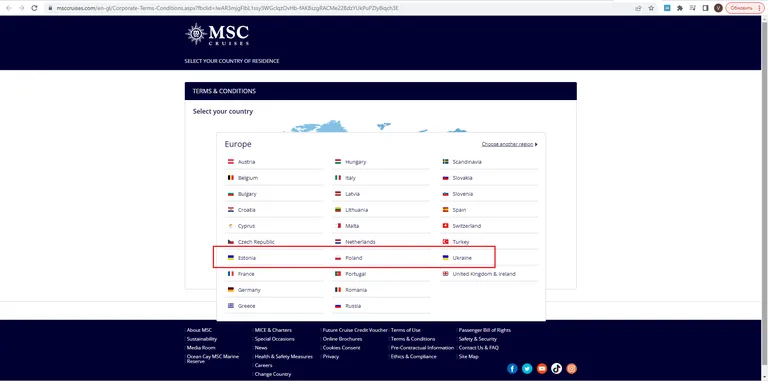The image size is (768, 381).
Task: Open Cookies Consent footer link
Action: [341, 348]
